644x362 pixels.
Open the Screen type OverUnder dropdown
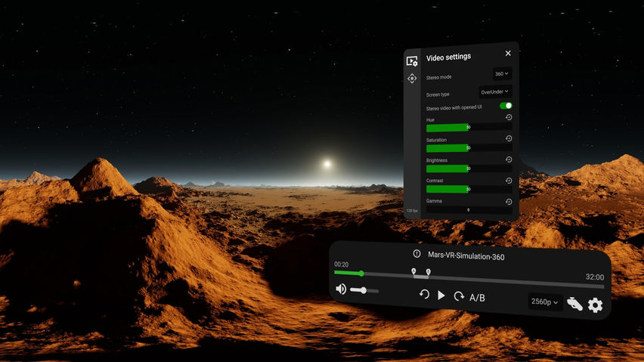[x=495, y=91]
